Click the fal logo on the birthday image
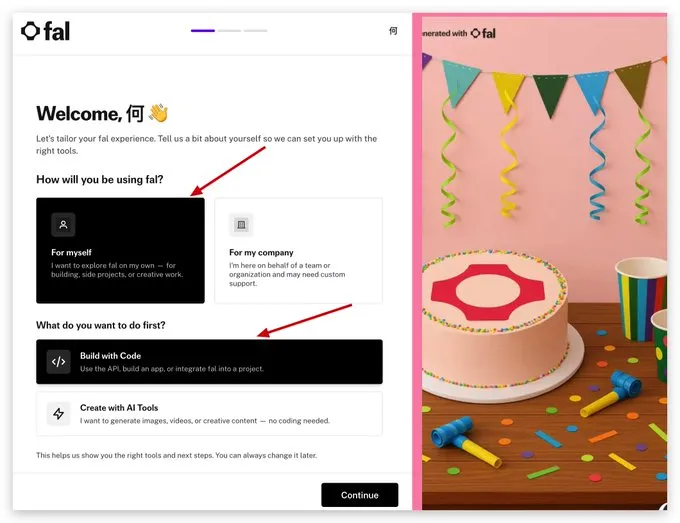This screenshot has height=523, width=680. pos(483,33)
